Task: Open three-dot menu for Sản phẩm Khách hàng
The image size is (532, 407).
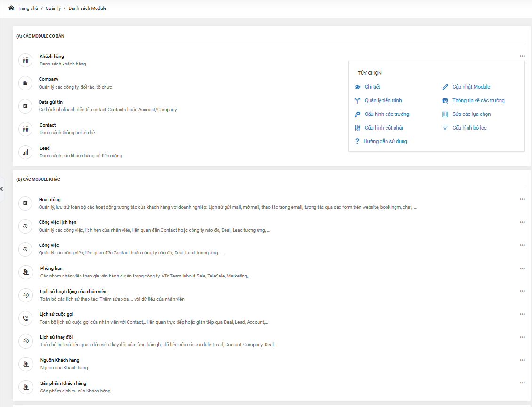Action: (522, 383)
